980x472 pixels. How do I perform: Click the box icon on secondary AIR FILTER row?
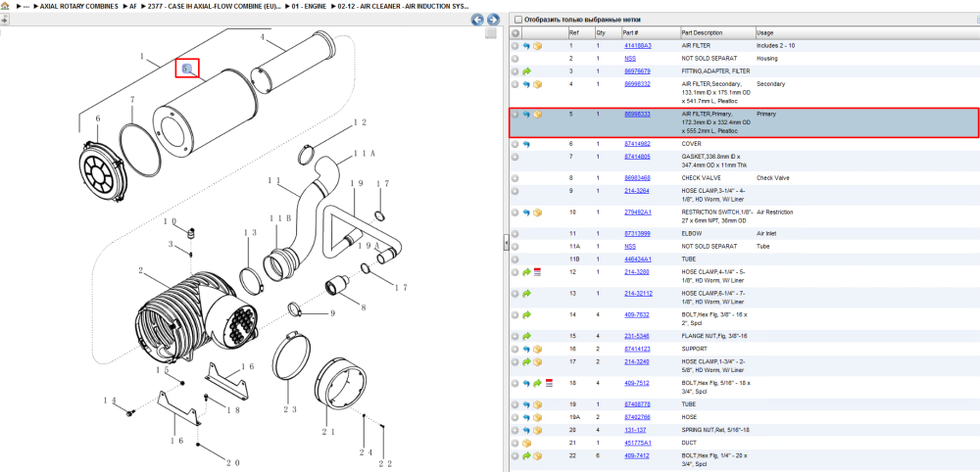pos(537,84)
